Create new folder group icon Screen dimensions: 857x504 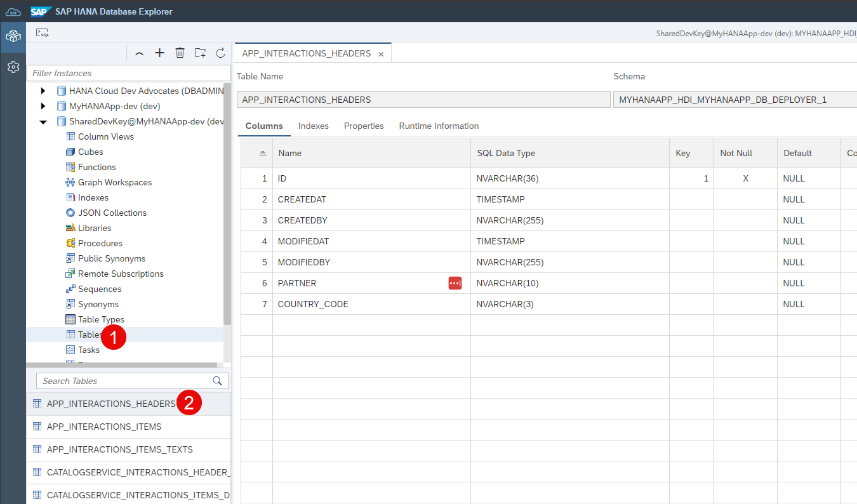(200, 53)
